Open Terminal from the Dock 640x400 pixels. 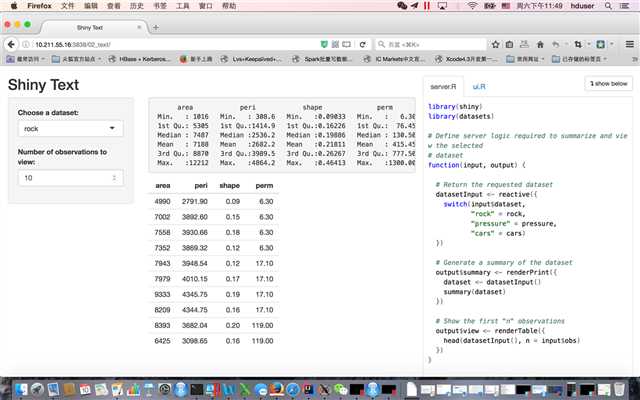pyautogui.click(x=197, y=389)
